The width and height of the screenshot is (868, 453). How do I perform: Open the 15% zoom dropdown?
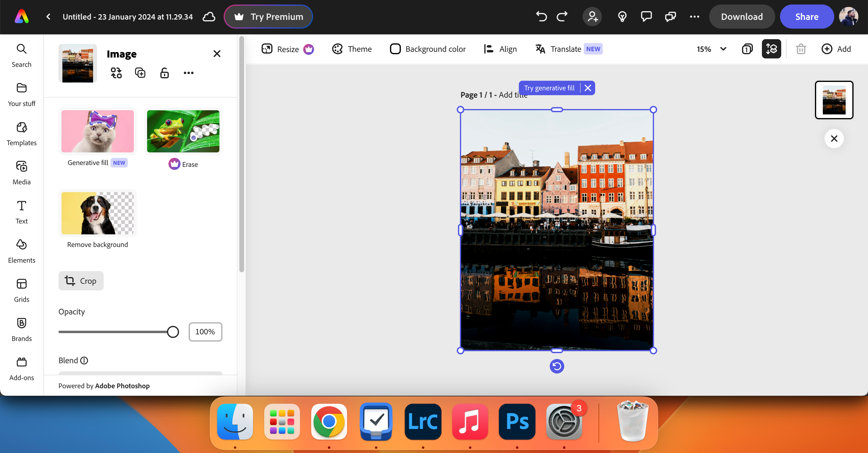pos(711,49)
